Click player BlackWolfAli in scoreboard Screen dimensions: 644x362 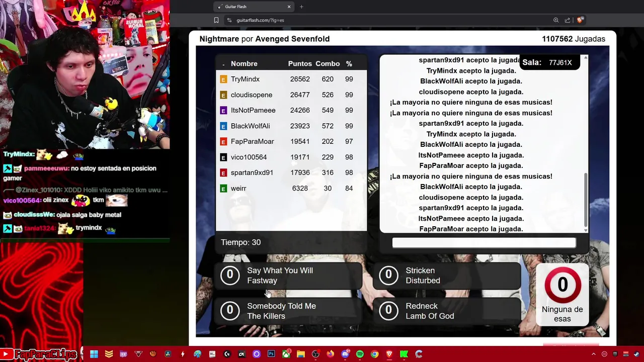pos(250,126)
